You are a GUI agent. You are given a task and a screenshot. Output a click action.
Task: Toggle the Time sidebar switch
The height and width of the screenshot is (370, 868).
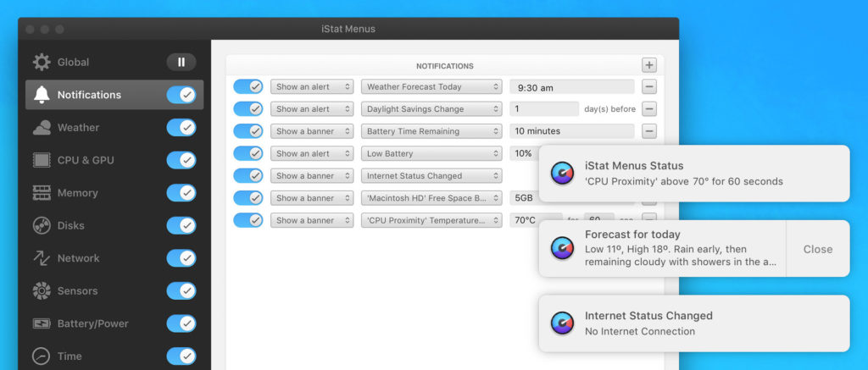tap(181, 356)
